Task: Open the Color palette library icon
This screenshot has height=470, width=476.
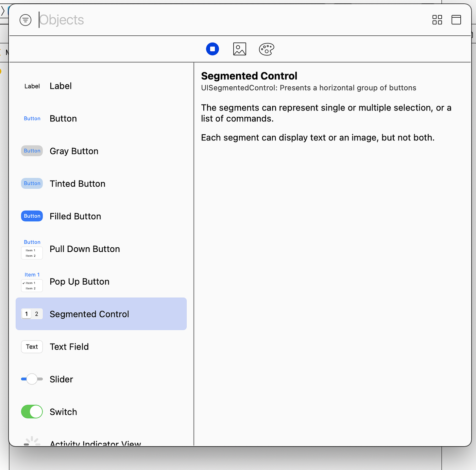Action: coord(266,49)
